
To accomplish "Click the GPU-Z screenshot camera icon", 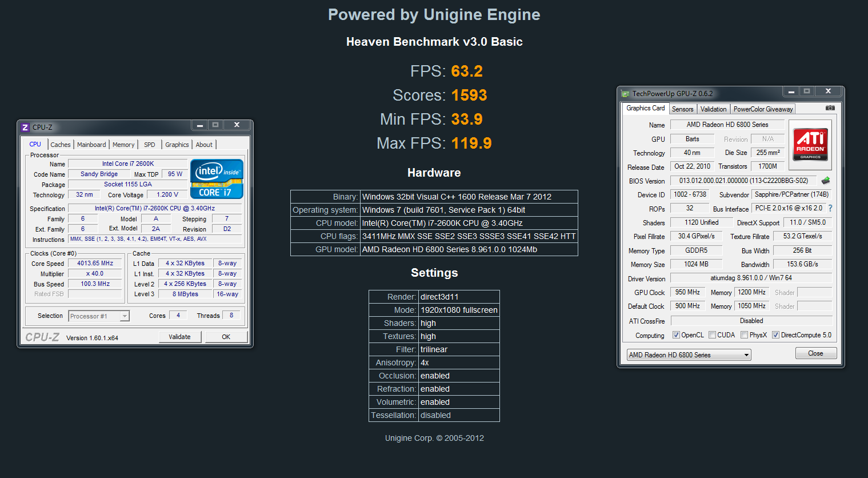I will click(830, 108).
